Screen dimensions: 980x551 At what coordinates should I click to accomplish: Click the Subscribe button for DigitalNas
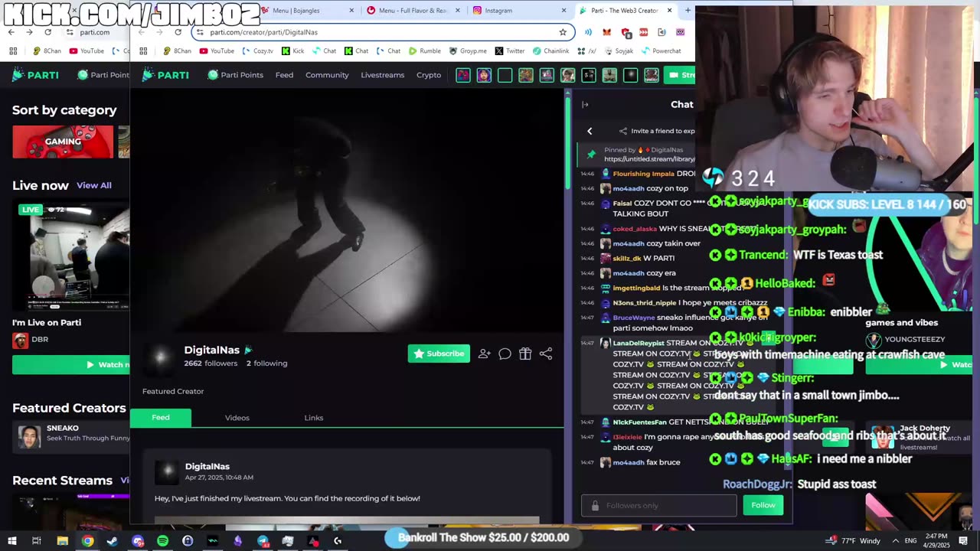(439, 354)
